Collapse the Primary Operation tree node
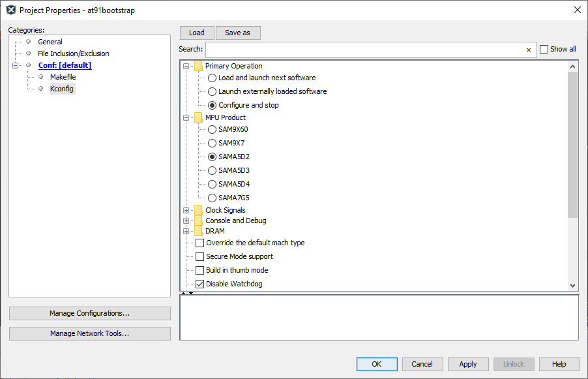588x379 pixels. coord(186,66)
